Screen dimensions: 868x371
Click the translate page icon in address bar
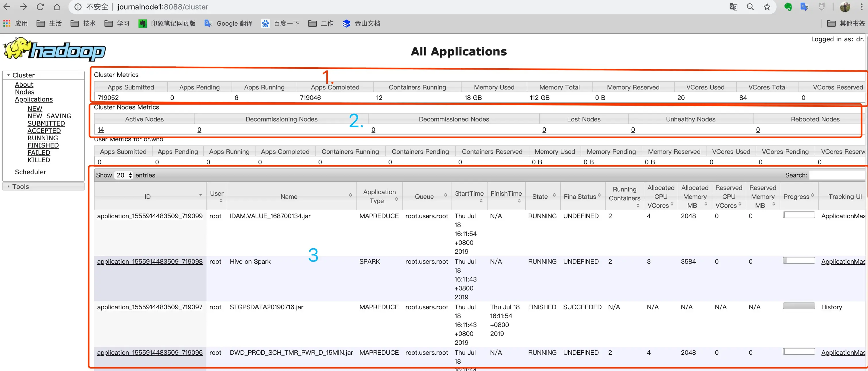733,7
